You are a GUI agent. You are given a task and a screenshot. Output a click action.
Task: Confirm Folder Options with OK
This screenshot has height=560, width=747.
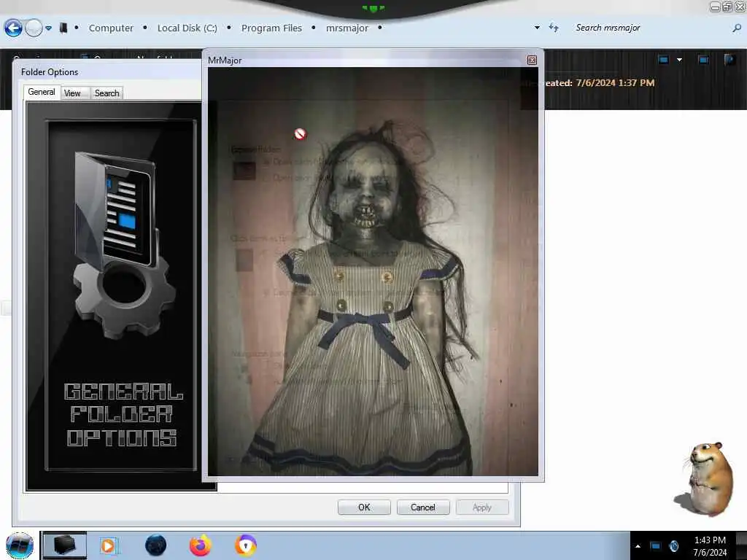[364, 507]
